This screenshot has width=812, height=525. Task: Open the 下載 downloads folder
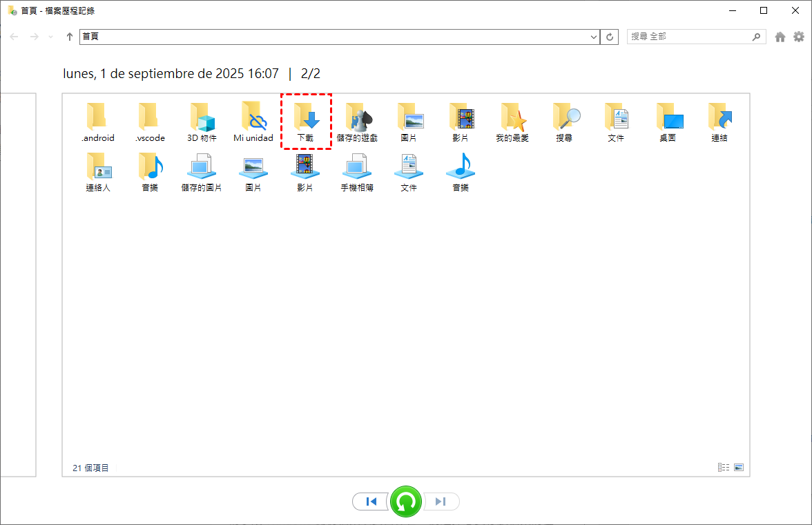click(x=305, y=120)
